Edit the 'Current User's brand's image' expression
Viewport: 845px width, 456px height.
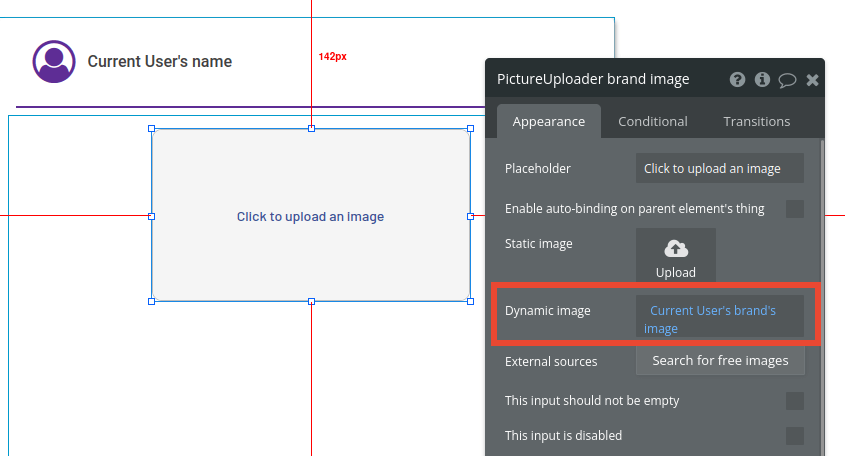point(719,316)
